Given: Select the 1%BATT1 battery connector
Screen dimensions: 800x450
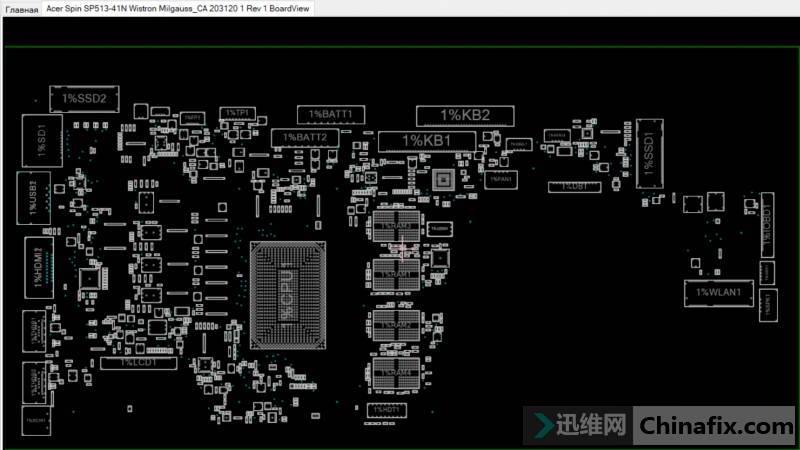Looking at the screenshot, I should pyautogui.click(x=331, y=115).
